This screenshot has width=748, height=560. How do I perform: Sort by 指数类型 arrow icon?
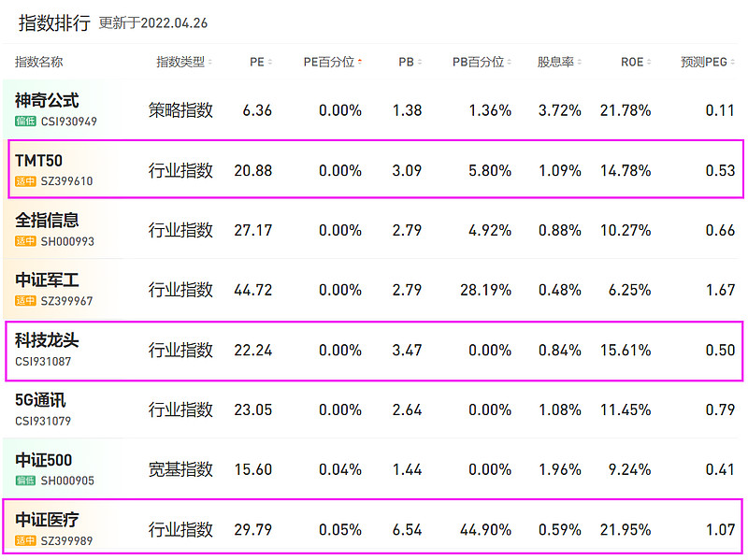pyautogui.click(x=209, y=62)
